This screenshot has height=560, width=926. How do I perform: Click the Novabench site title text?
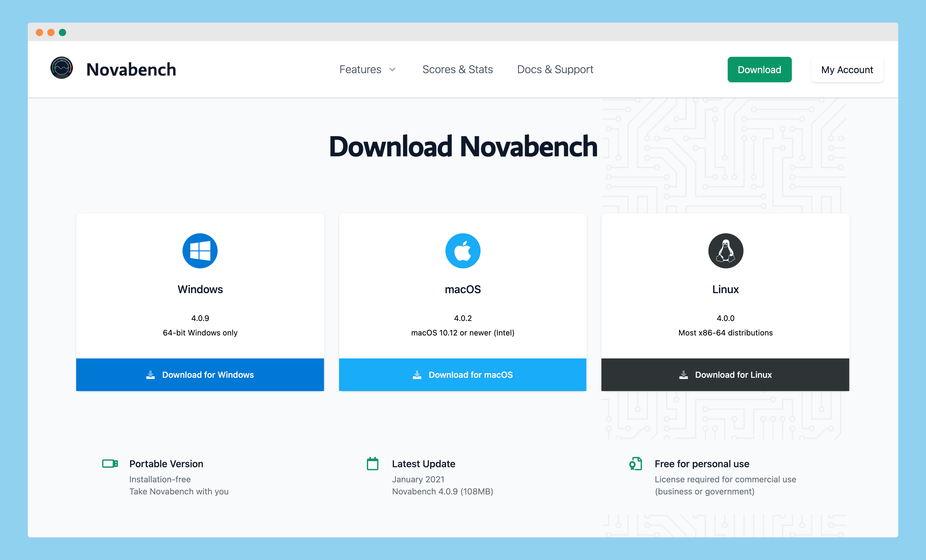pyautogui.click(x=131, y=70)
